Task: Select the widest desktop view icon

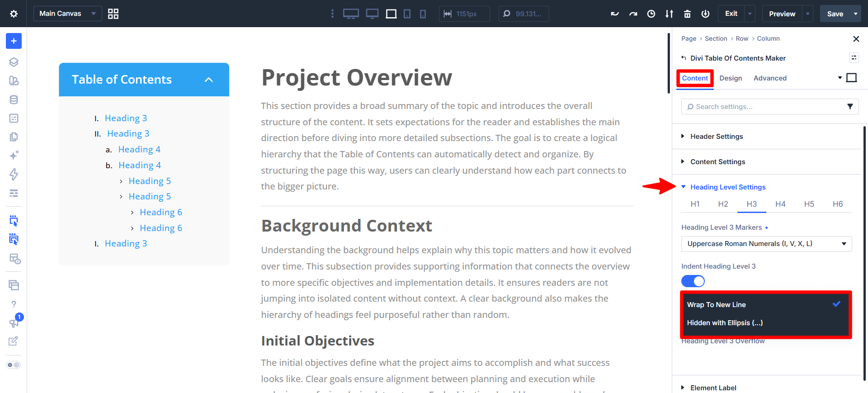Action: pos(351,14)
